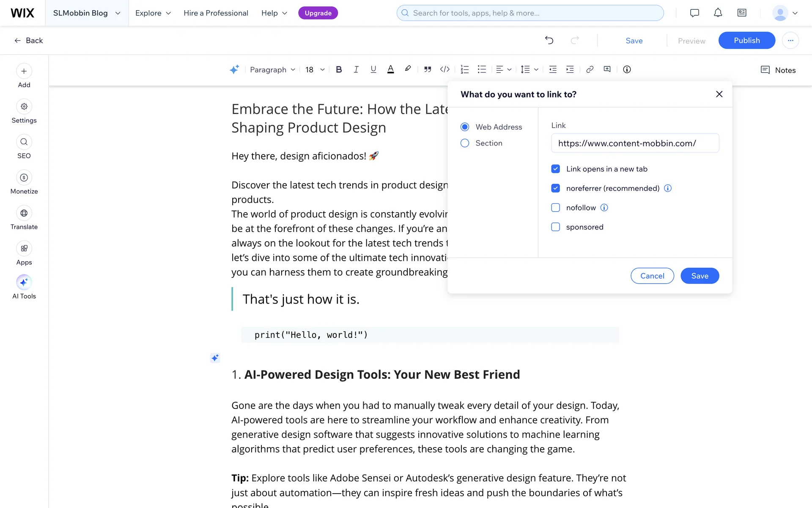The image size is (812, 508).
Task: Open notifications bell icon
Action: pos(718,13)
